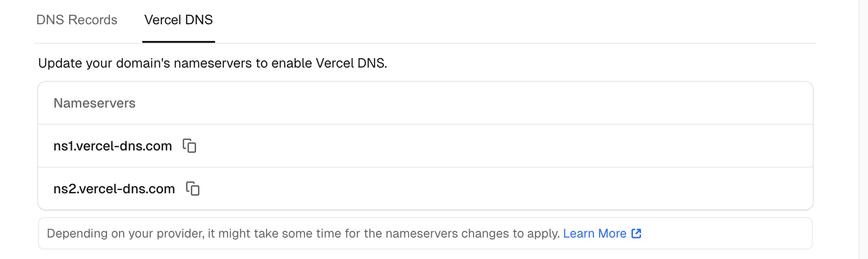The height and width of the screenshot is (259, 868).
Task: Open the Learn More link
Action: click(x=594, y=233)
